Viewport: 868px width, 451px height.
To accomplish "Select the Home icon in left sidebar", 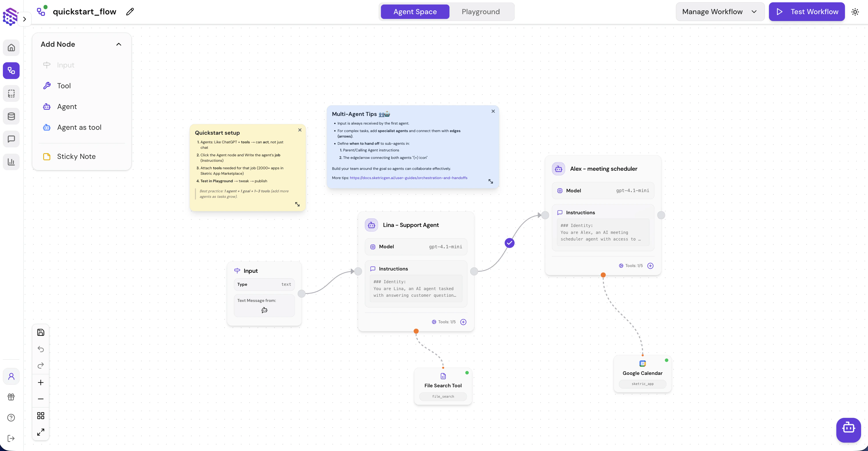I will tap(11, 48).
